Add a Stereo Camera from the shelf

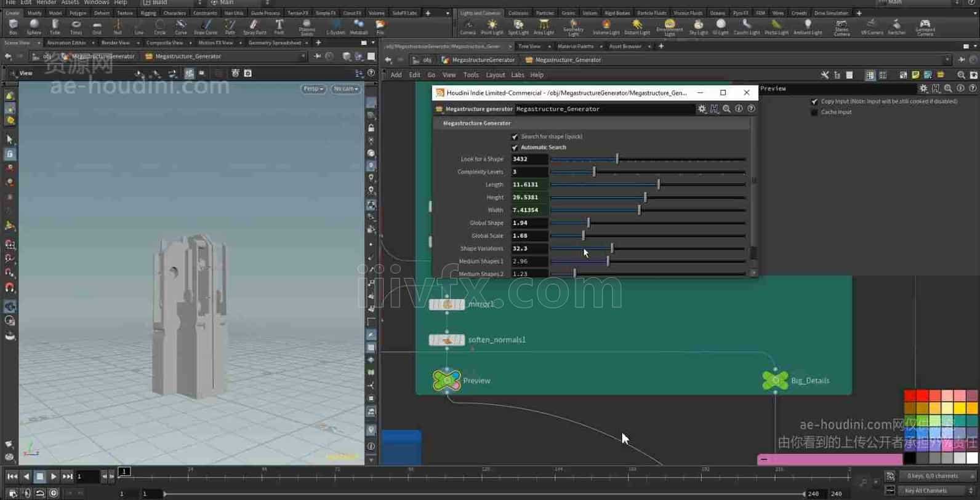pyautogui.click(x=841, y=27)
